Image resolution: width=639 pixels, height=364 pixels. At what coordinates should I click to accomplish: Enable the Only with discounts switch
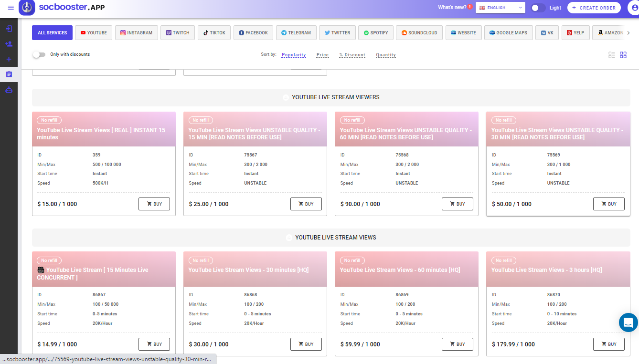point(39,54)
